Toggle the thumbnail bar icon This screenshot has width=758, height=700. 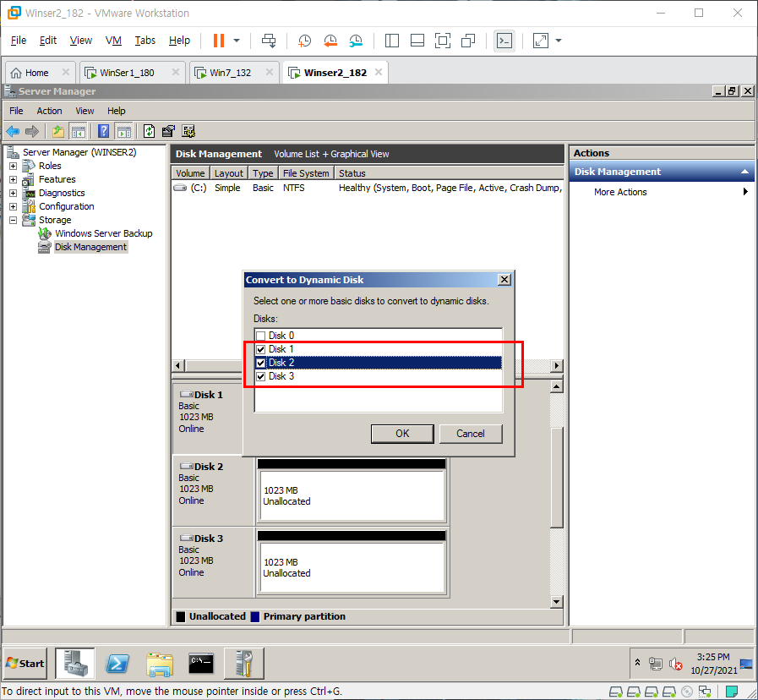tap(417, 41)
